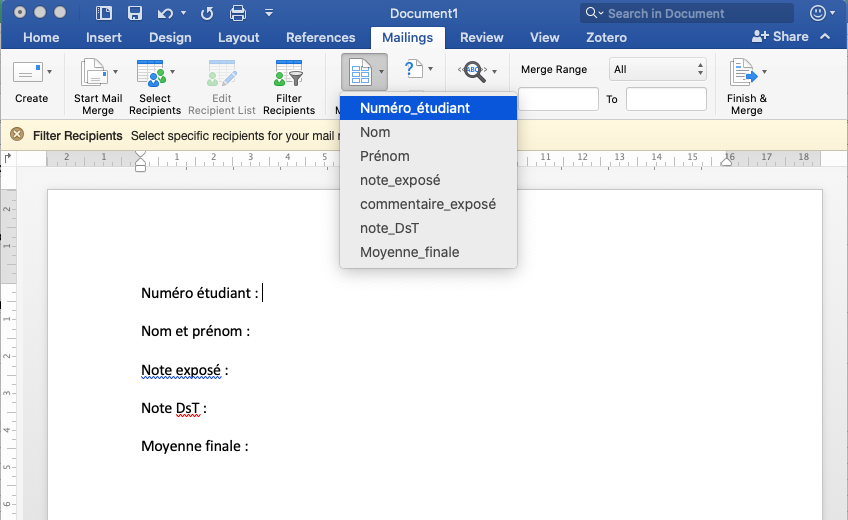Switch to the Zotero tab
The width and height of the screenshot is (848, 520).
coord(606,37)
